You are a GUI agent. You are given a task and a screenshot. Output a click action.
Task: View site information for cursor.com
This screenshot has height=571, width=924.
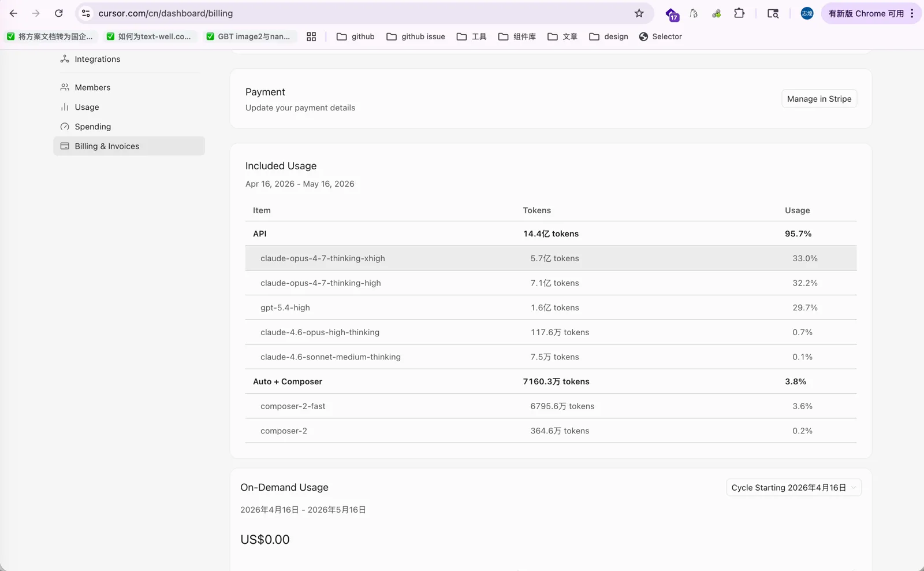(x=86, y=13)
